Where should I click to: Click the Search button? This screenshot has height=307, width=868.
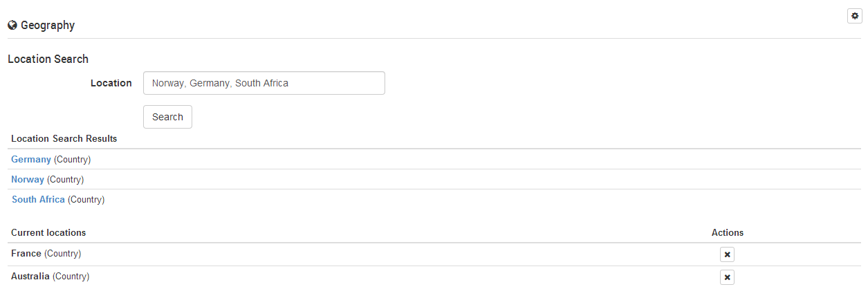click(x=167, y=117)
